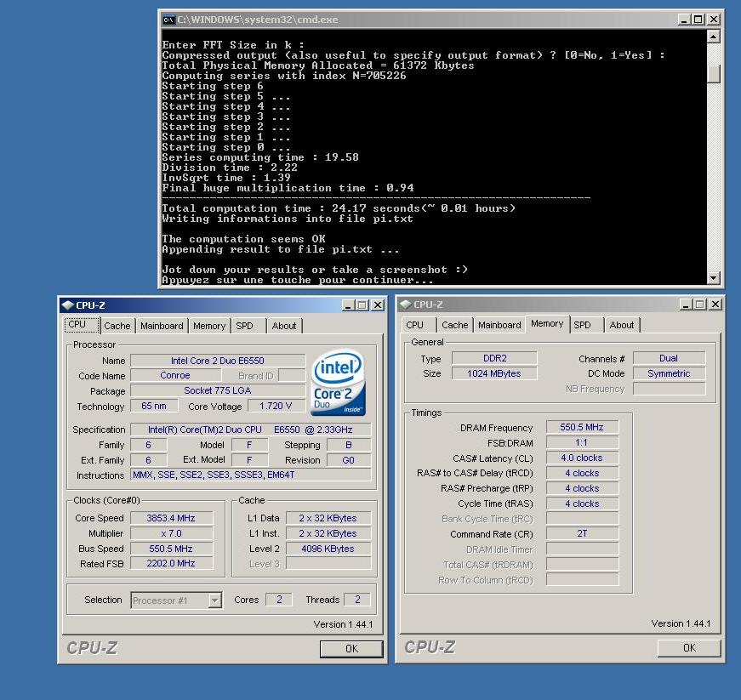Minimize the cmd.exe window
The height and width of the screenshot is (700, 741).
(x=684, y=20)
